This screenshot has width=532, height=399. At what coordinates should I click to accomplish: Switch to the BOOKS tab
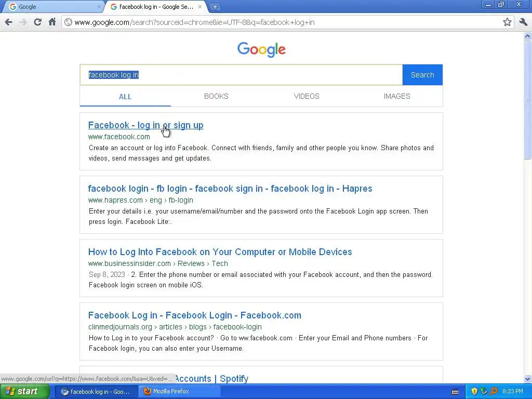click(x=216, y=96)
